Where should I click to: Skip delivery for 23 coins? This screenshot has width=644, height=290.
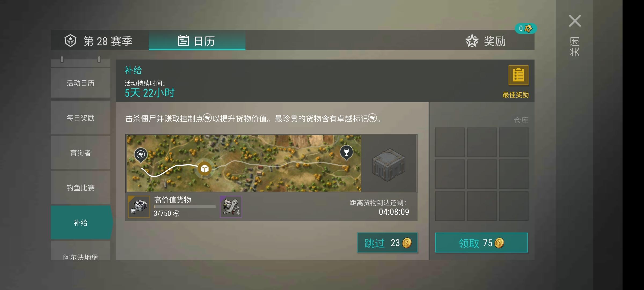387,243
